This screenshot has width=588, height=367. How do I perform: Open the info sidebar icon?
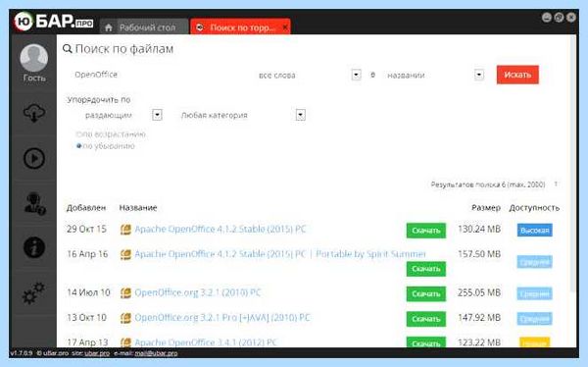tap(34, 247)
